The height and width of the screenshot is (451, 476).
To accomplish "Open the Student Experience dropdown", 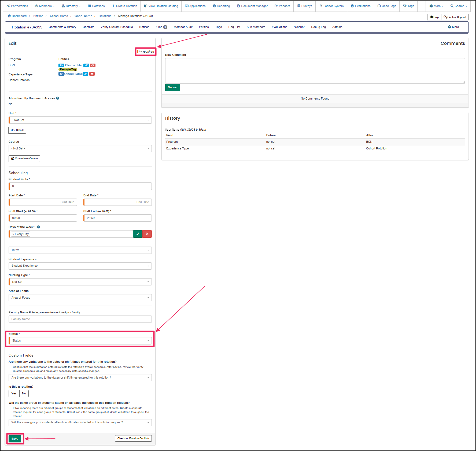I will 80,266.
